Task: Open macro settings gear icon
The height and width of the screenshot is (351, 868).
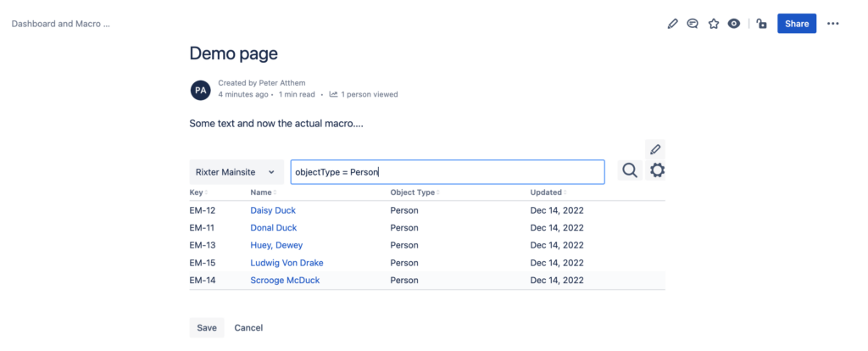Action: [657, 170]
